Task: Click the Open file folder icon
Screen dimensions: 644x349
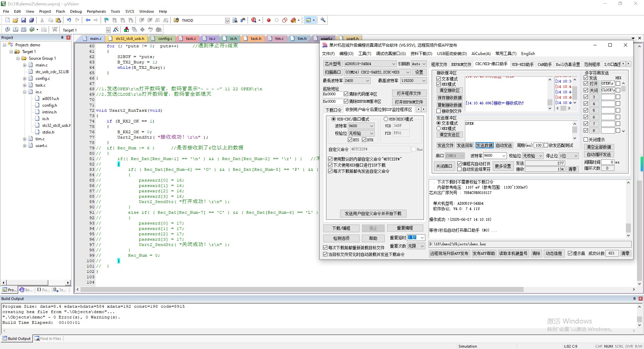Action: 15,20
